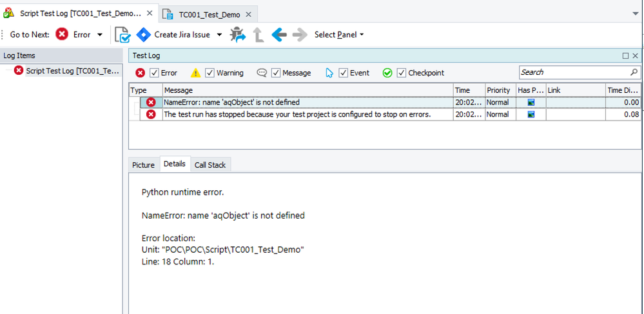Click the Create Jira Issue button
644x314 pixels.
[174, 35]
